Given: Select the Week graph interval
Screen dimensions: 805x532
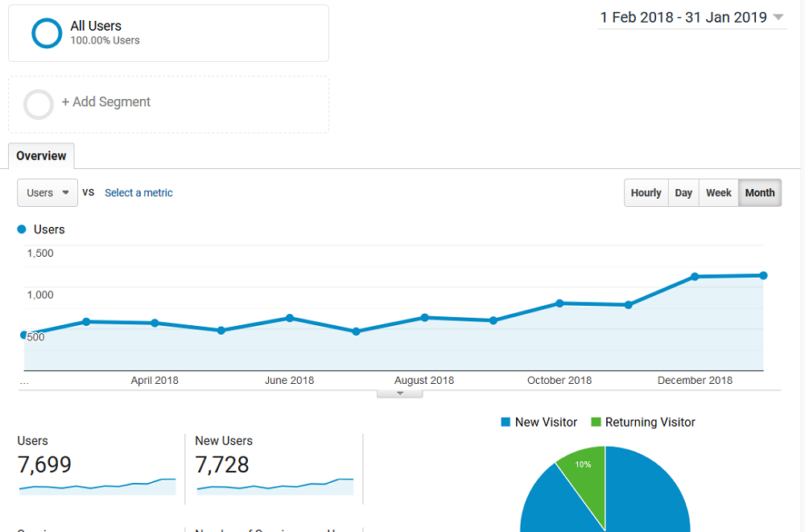Looking at the screenshot, I should (718, 192).
